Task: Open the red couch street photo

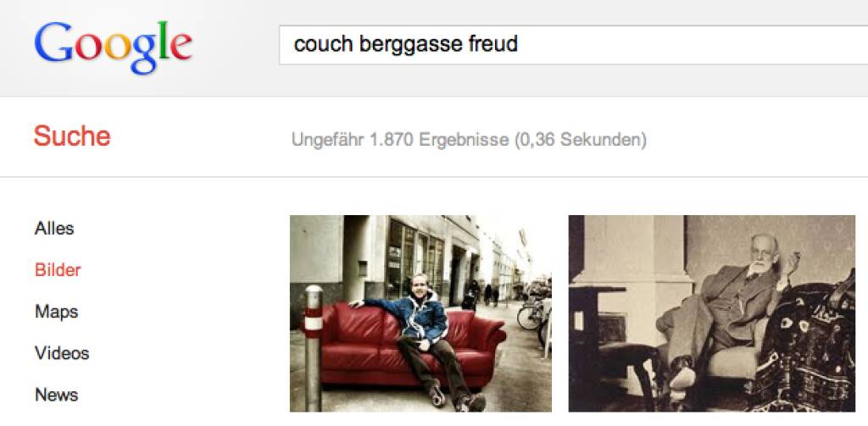Action: click(x=420, y=313)
